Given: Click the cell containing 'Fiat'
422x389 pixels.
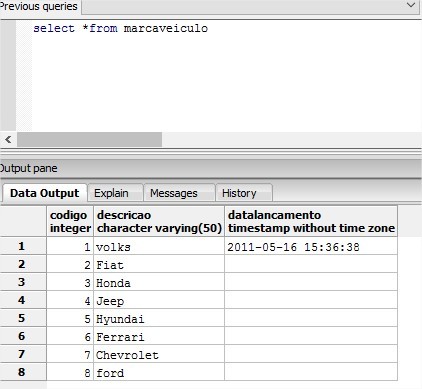Looking at the screenshot, I should [159, 265].
